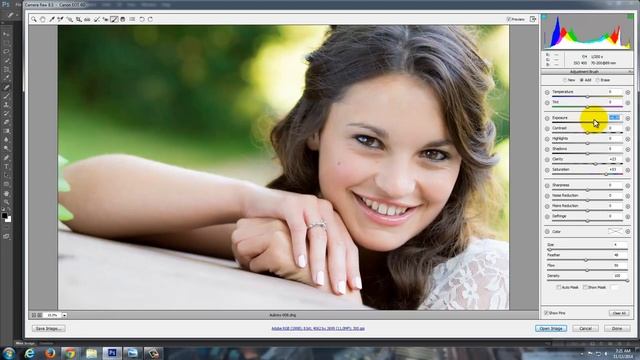Click the decrease Sharpness minus icon
Viewport: 640px width, 360px height.
(x=547, y=186)
